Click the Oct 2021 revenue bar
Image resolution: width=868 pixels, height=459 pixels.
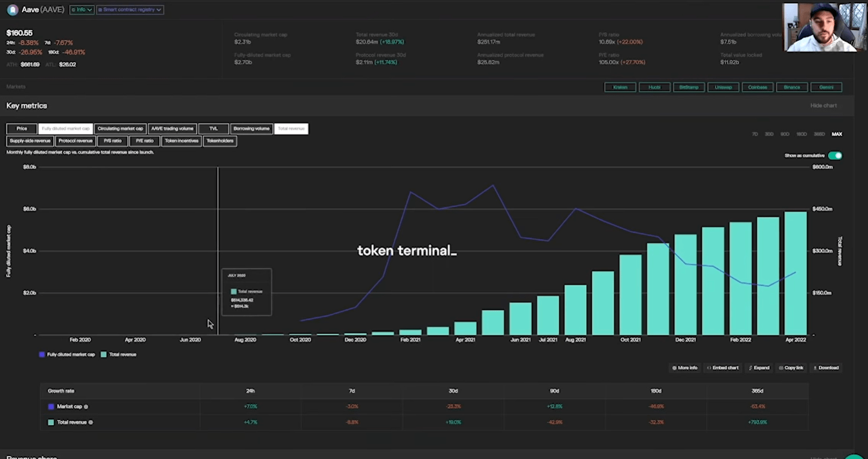630,294
